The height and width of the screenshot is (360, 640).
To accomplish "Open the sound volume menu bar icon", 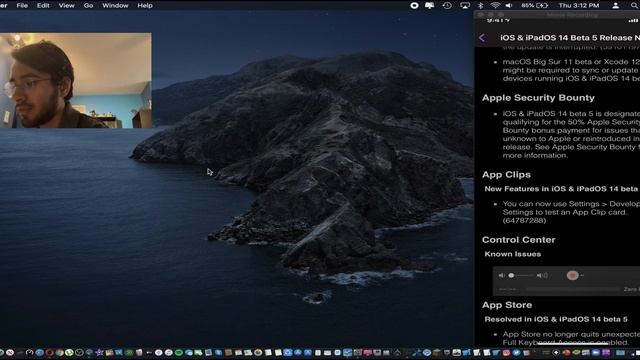I will pyautogui.click(x=509, y=5).
